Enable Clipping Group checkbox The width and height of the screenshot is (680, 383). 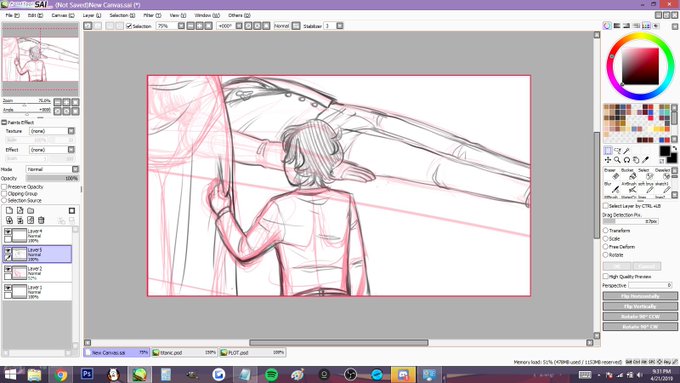click(x=4, y=193)
